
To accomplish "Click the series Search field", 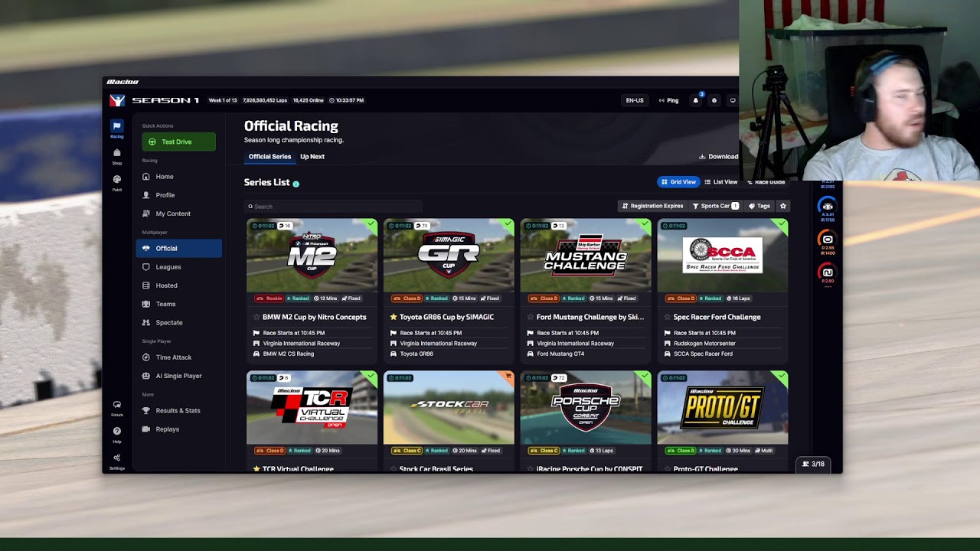I will pyautogui.click(x=333, y=206).
